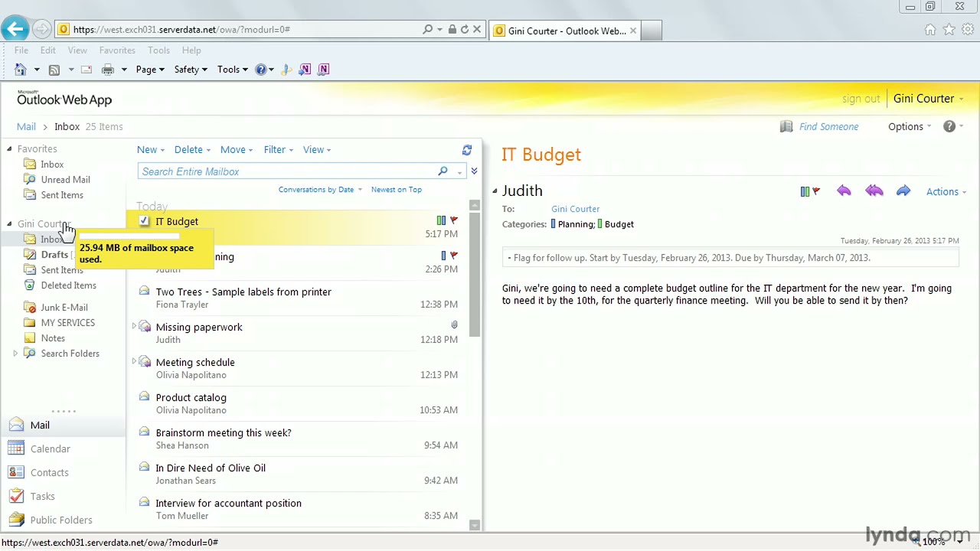Open the Actions dropdown in reading pane

click(946, 192)
